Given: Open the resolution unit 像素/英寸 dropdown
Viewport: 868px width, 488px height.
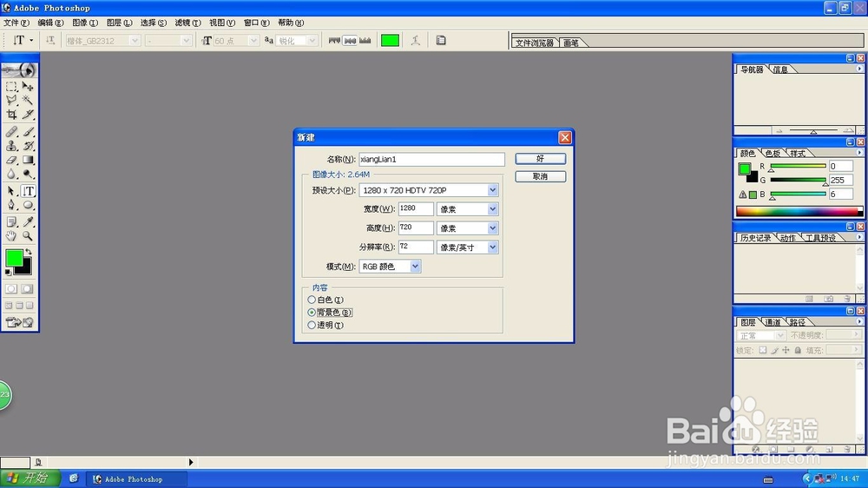Looking at the screenshot, I should pos(492,247).
